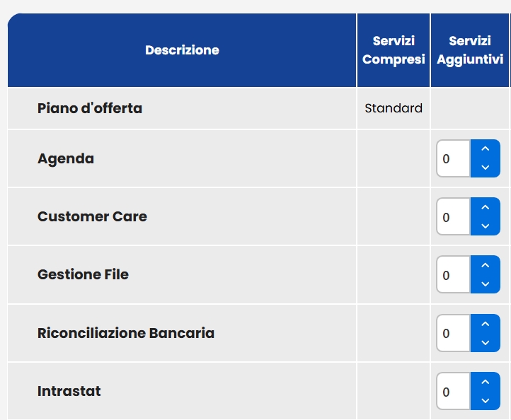Focus Riconciliazione Bancaria quantity input
511x420 pixels.
(453, 333)
